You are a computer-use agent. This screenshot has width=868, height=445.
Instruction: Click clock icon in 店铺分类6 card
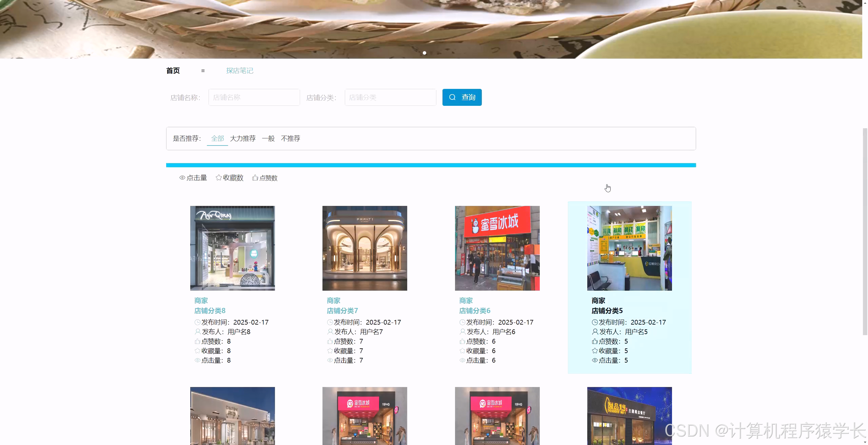coord(462,322)
